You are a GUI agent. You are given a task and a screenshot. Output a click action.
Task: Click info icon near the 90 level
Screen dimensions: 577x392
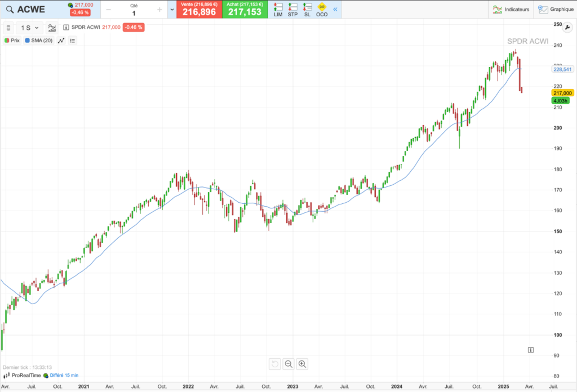click(531, 350)
